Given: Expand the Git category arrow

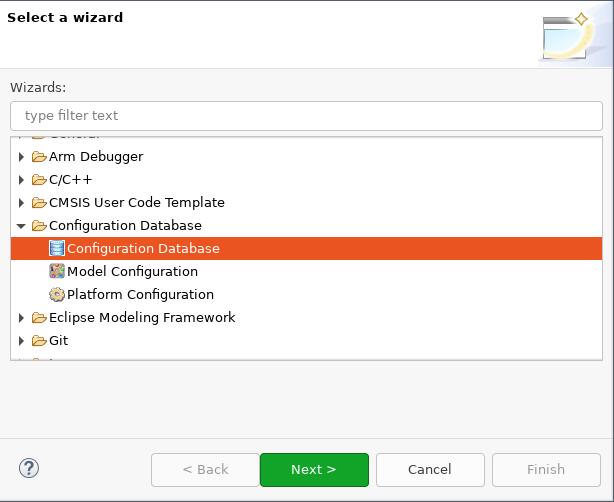Looking at the screenshot, I should [x=21, y=340].
